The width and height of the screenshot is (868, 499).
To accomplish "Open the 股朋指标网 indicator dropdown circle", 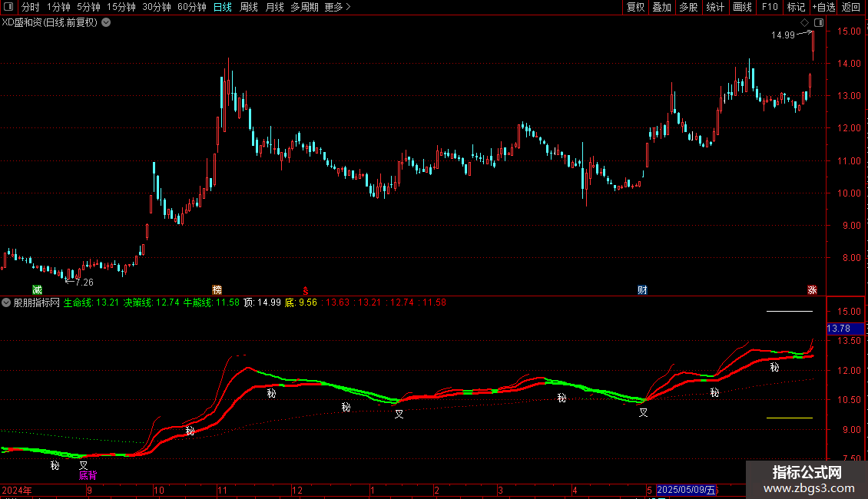I will (6, 302).
